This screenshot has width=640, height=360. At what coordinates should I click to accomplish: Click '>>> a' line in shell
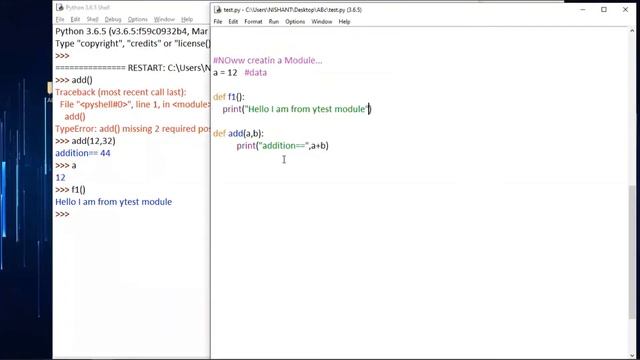[66, 165]
